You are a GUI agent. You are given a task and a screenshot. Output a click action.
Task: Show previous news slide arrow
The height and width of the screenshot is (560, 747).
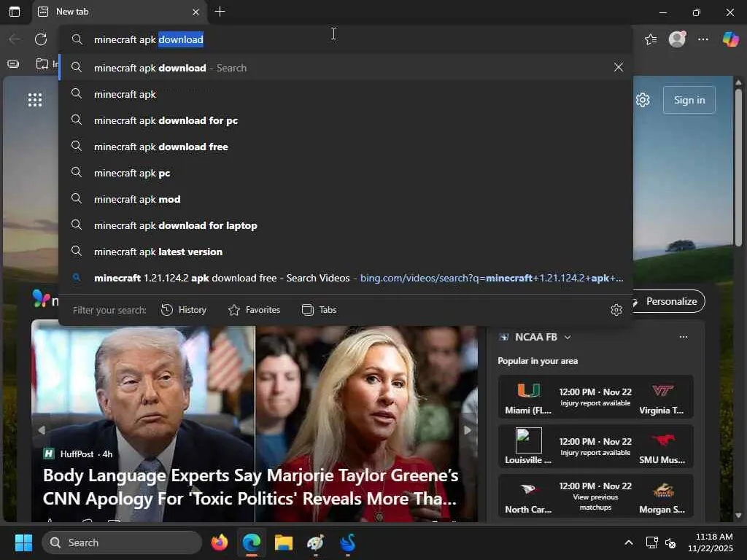[42, 430]
